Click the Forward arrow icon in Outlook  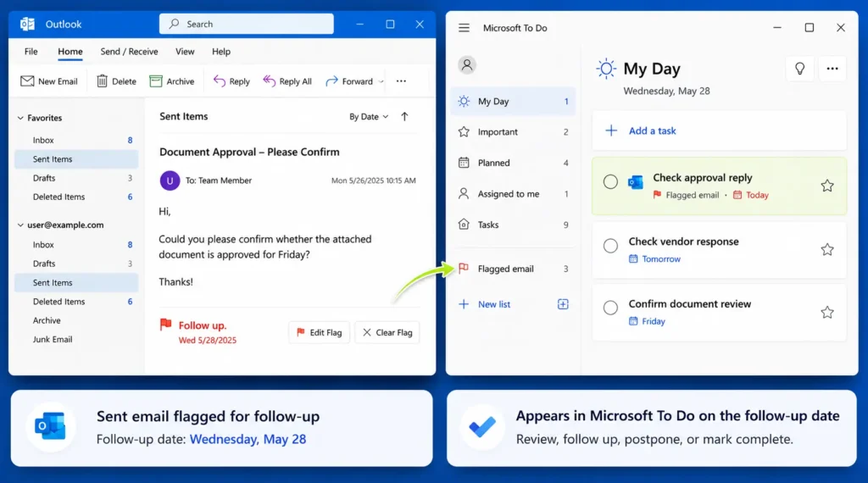[x=331, y=81]
